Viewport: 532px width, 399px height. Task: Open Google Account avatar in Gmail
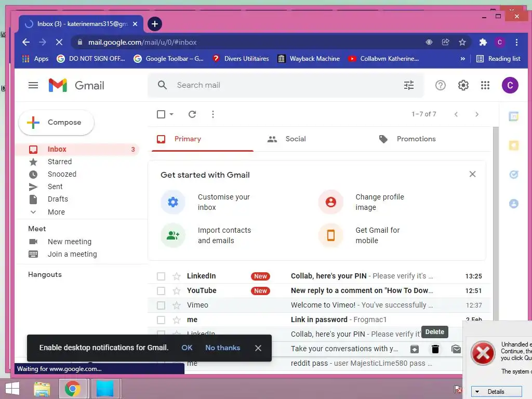pyautogui.click(x=510, y=85)
